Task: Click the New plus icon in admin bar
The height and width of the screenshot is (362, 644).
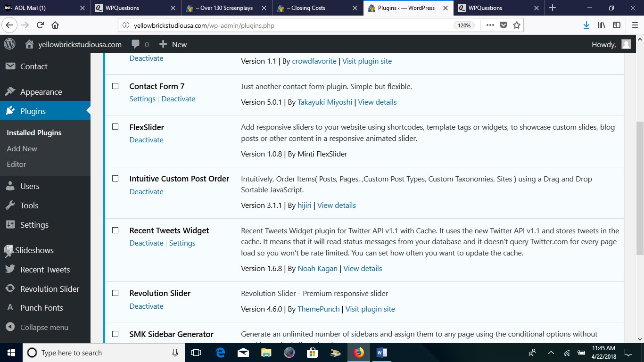Action: tap(163, 44)
